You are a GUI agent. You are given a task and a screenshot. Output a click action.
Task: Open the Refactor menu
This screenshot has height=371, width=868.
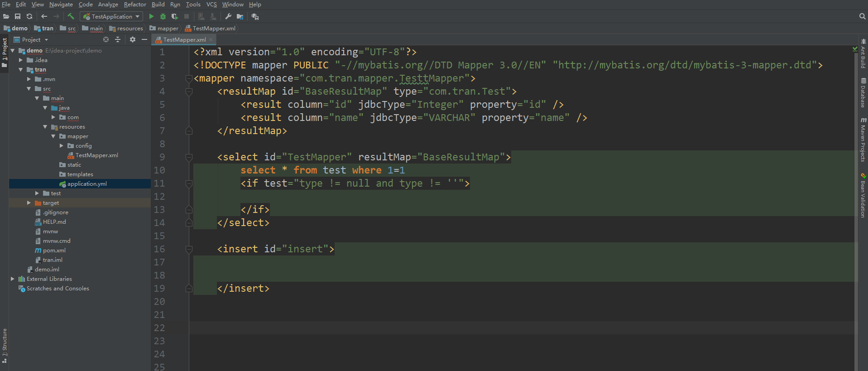coord(135,4)
